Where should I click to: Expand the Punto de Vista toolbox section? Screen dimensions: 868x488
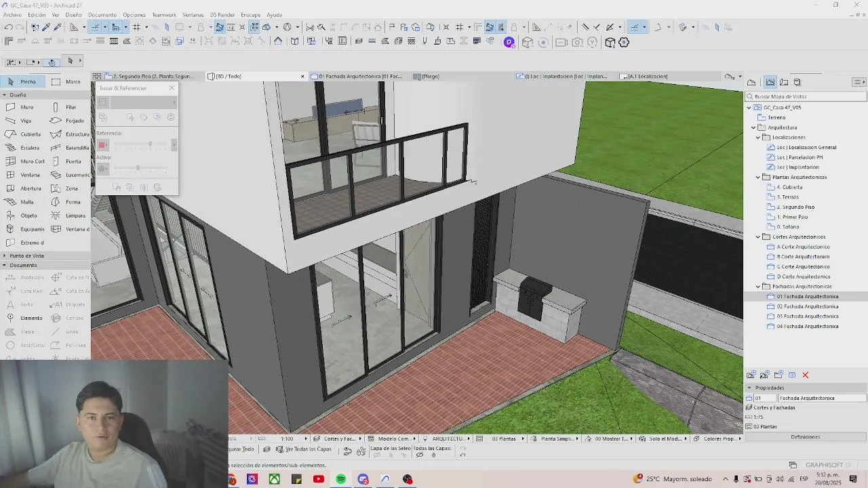click(x=5, y=256)
